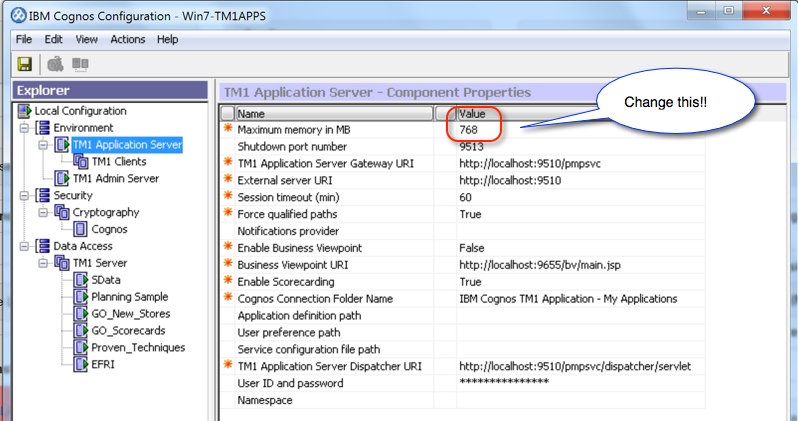The image size is (798, 421).
Task: Click the Enable Business Viewpoint False value
Action: click(472, 248)
